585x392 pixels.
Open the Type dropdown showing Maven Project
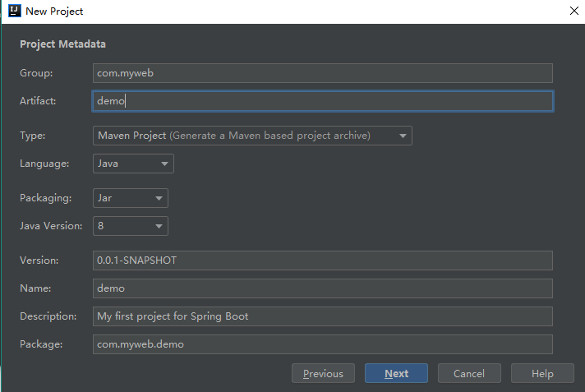click(x=252, y=136)
